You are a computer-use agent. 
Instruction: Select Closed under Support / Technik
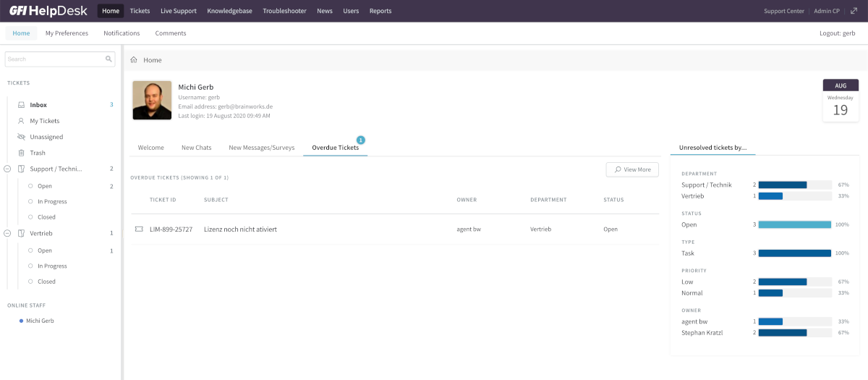46,217
